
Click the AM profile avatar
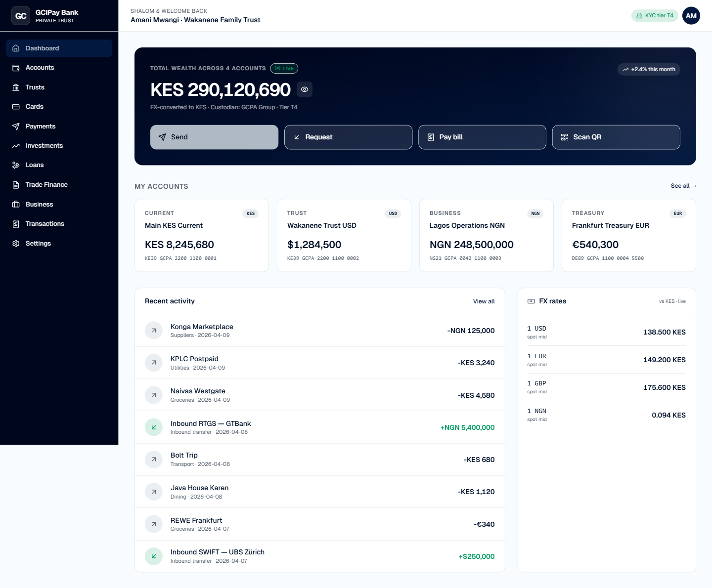[x=691, y=16]
